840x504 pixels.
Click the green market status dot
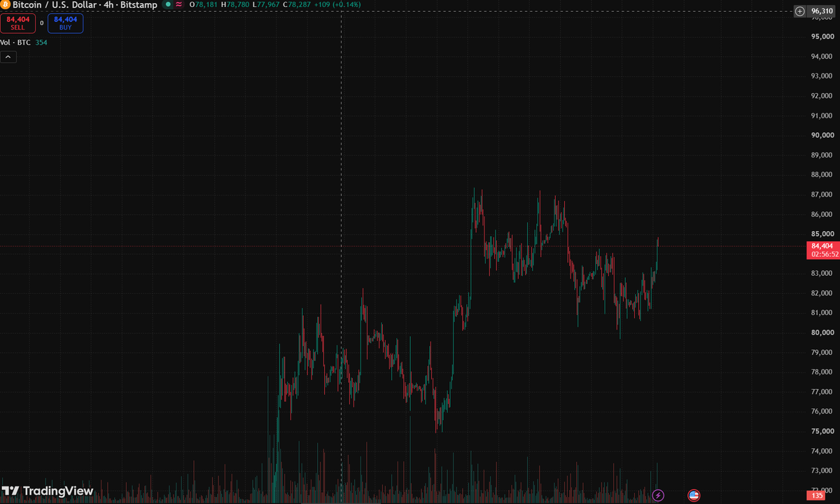(167, 4)
